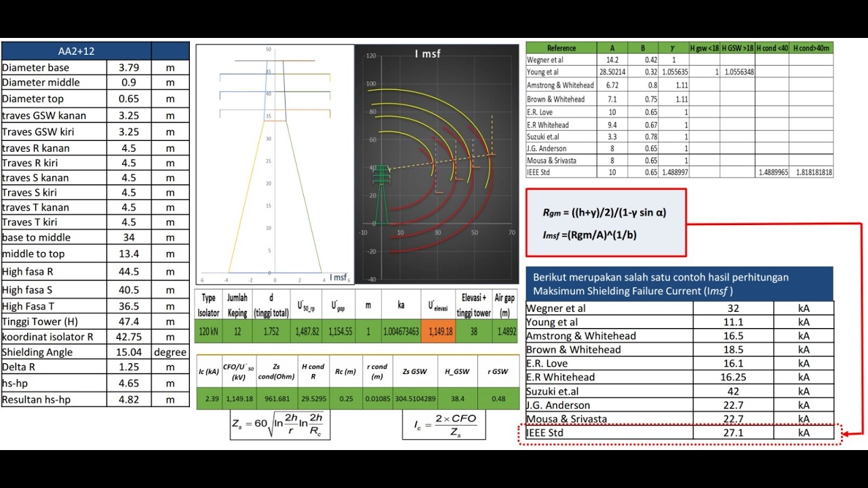Click the Jumlah Keping column header
Viewport: 868px width, 488px height.
coord(237,305)
